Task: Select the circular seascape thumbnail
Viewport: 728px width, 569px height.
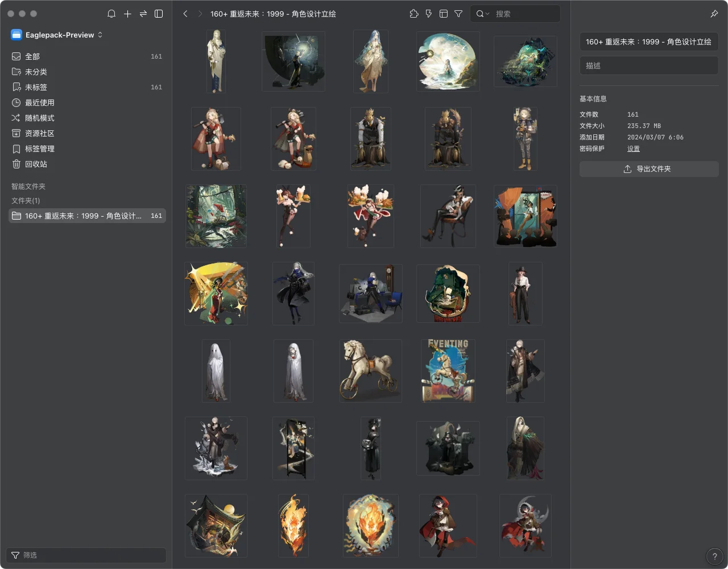Action: pyautogui.click(x=448, y=61)
